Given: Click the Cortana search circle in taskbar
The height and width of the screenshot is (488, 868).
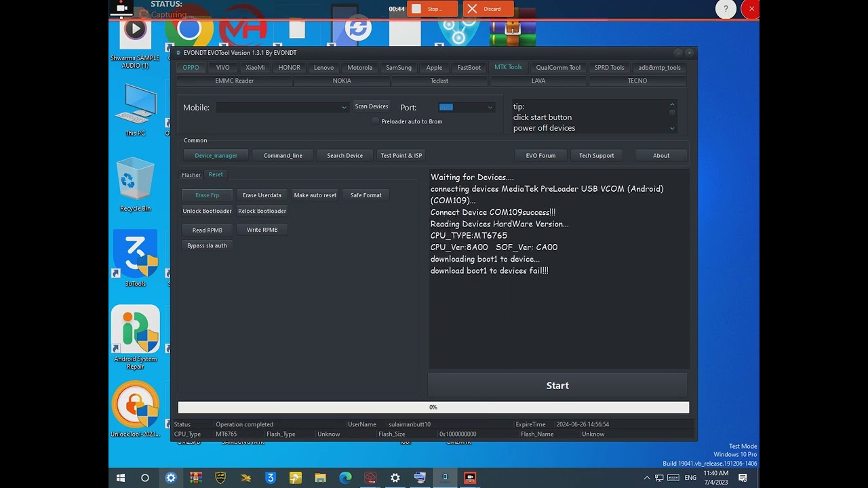Looking at the screenshot, I should (x=144, y=478).
